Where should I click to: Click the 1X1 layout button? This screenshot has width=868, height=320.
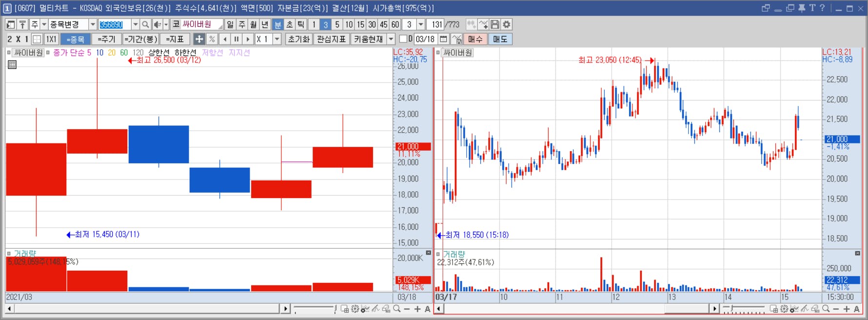(51, 39)
